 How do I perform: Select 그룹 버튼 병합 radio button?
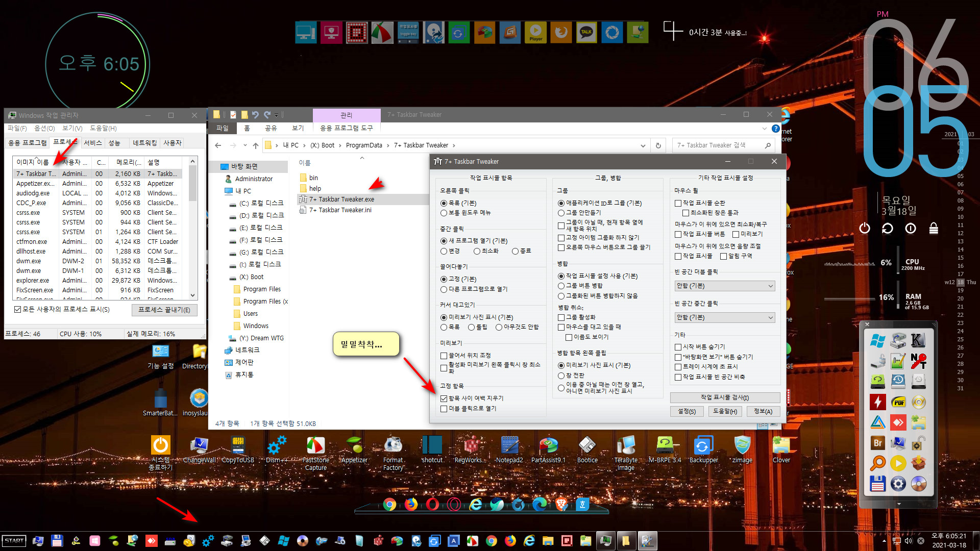click(561, 286)
